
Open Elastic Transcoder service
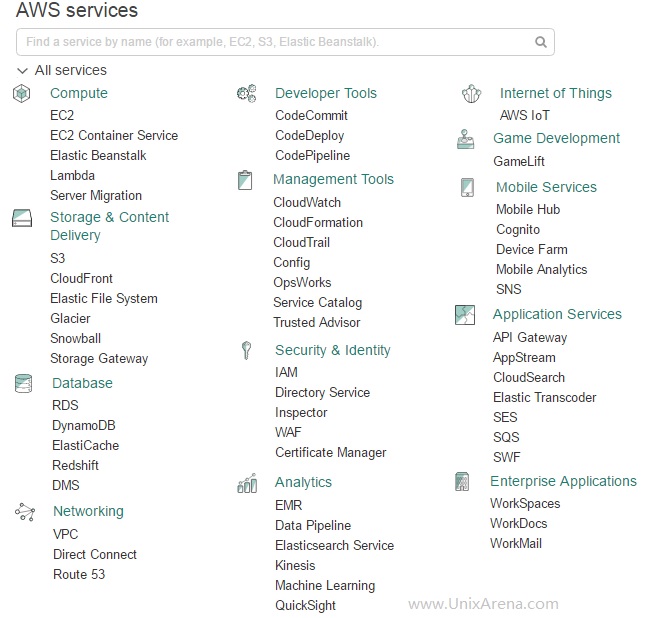point(545,397)
